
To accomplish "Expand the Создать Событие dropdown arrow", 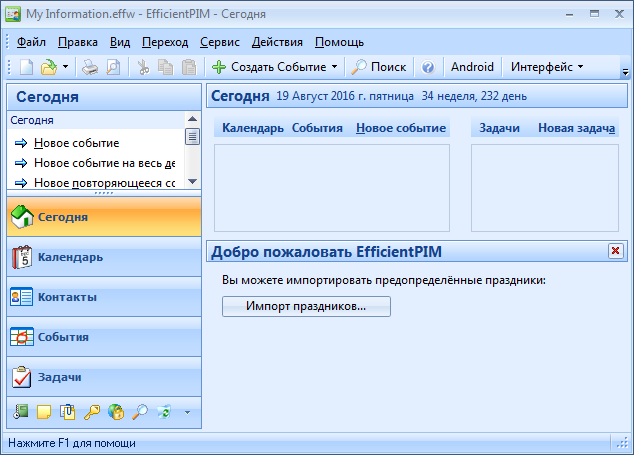I will click(334, 67).
